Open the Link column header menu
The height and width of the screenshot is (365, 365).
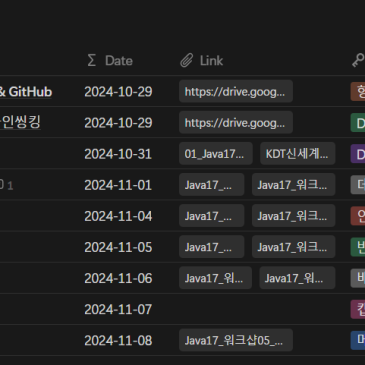tap(202, 61)
